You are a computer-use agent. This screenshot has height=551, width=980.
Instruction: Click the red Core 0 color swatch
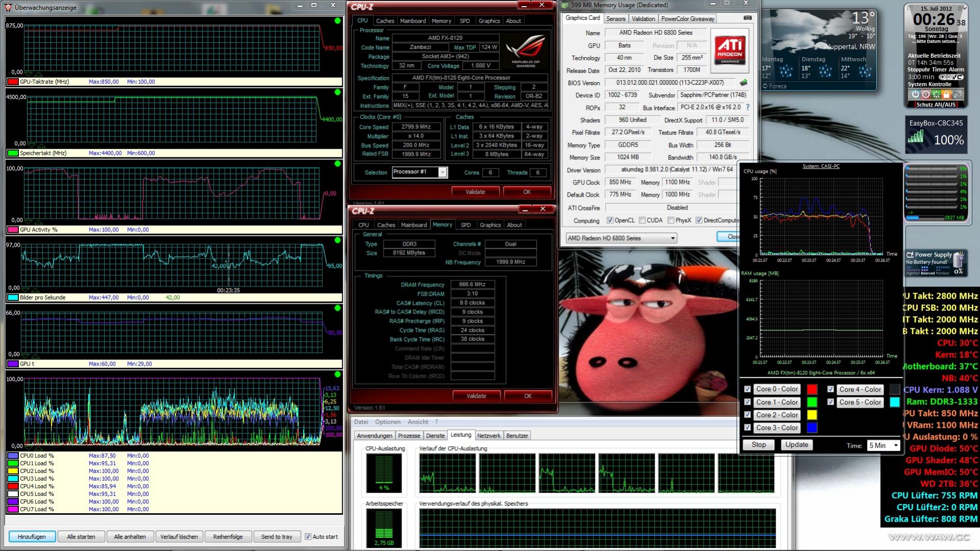(x=811, y=389)
